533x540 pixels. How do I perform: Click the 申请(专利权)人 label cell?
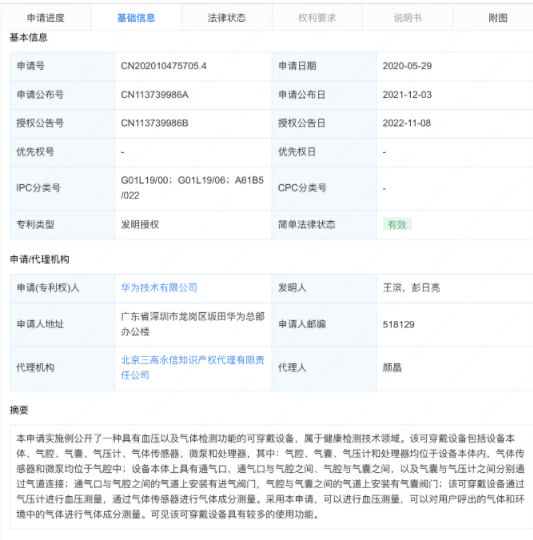tap(62, 288)
